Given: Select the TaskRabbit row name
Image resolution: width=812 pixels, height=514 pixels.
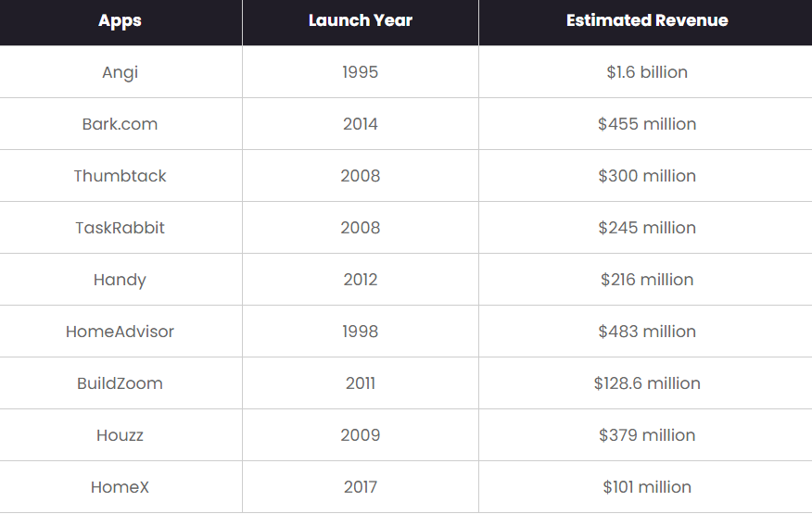Looking at the screenshot, I should 120,228.
